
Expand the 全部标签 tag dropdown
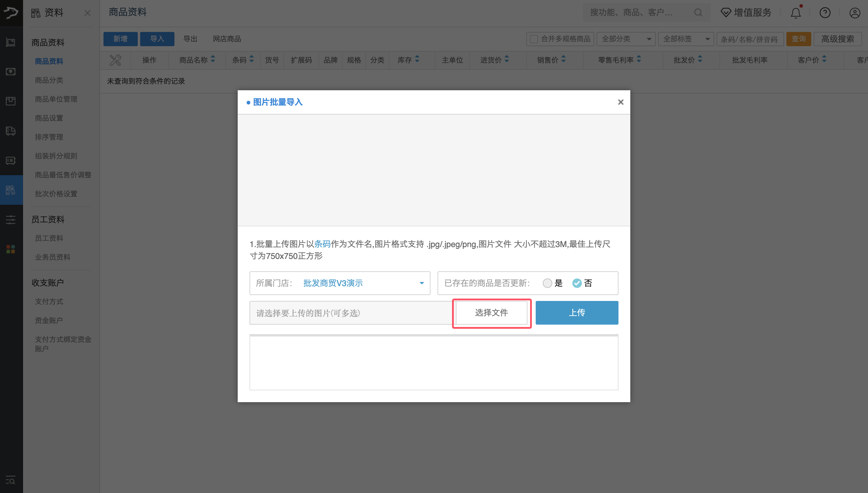point(686,39)
